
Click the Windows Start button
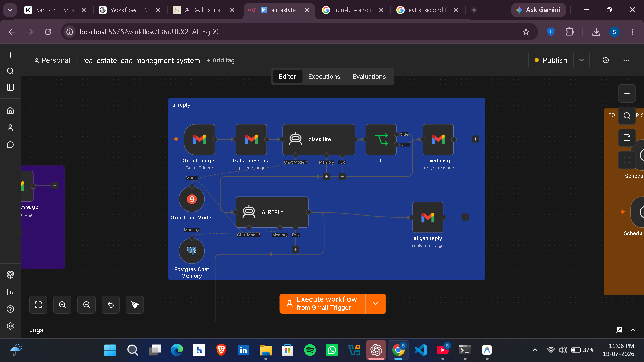[x=110, y=350]
